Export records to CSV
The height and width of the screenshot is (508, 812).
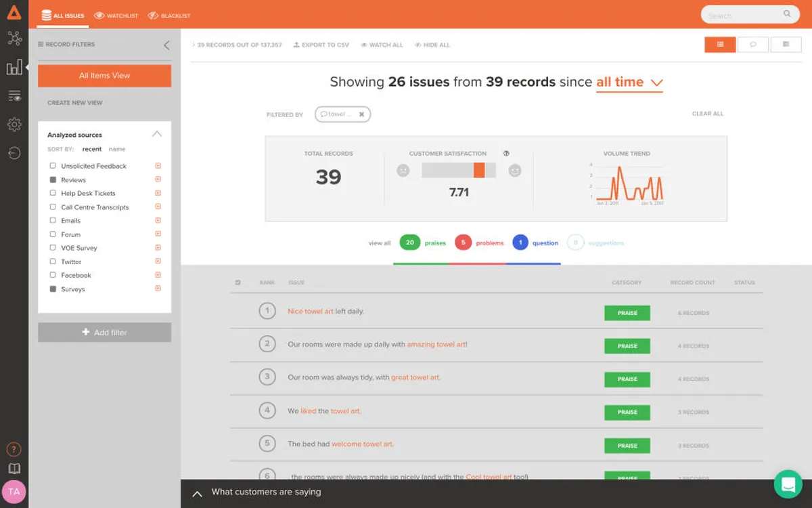click(x=321, y=45)
